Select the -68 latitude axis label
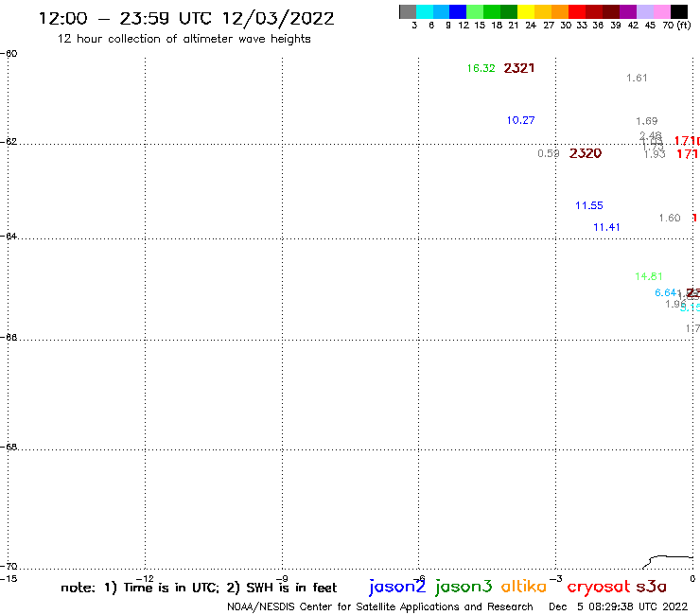Viewport: 700px width, 615px height. 9,448
